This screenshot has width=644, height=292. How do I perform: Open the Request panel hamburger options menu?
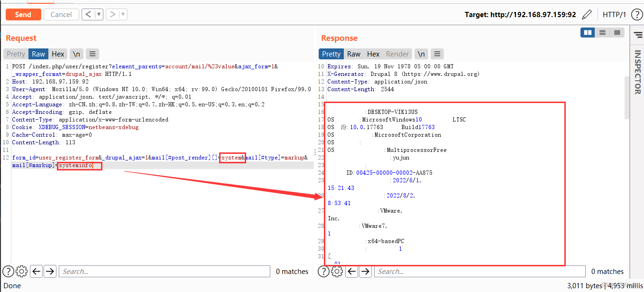[92, 54]
